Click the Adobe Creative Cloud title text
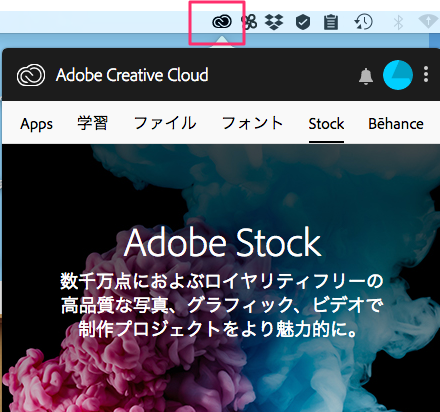 tap(132, 75)
